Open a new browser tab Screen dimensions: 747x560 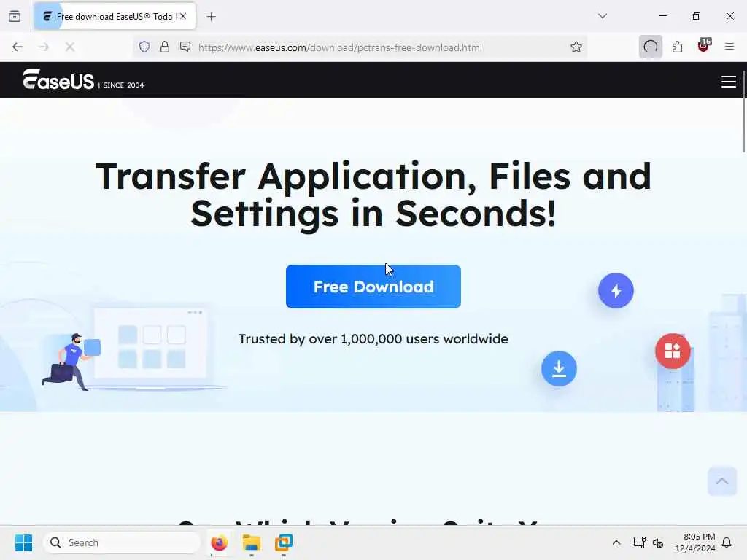(212, 17)
